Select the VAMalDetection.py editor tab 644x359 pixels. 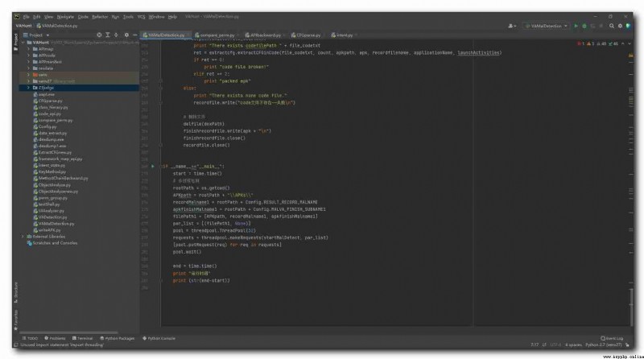pos(166,35)
